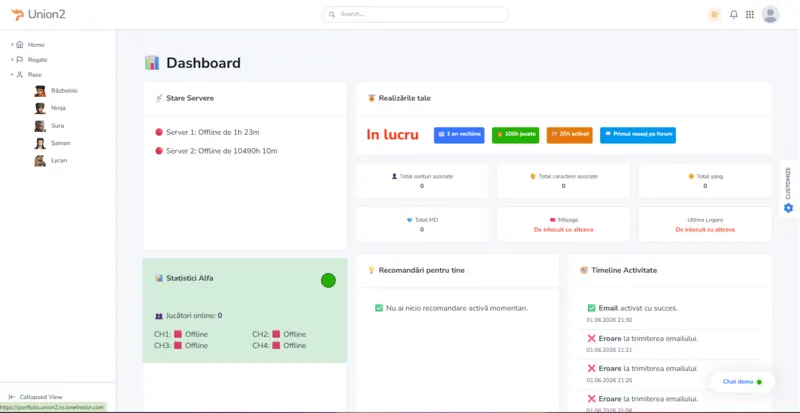
Task: Open the CUSTOMIZE side tab
Action: [789, 189]
